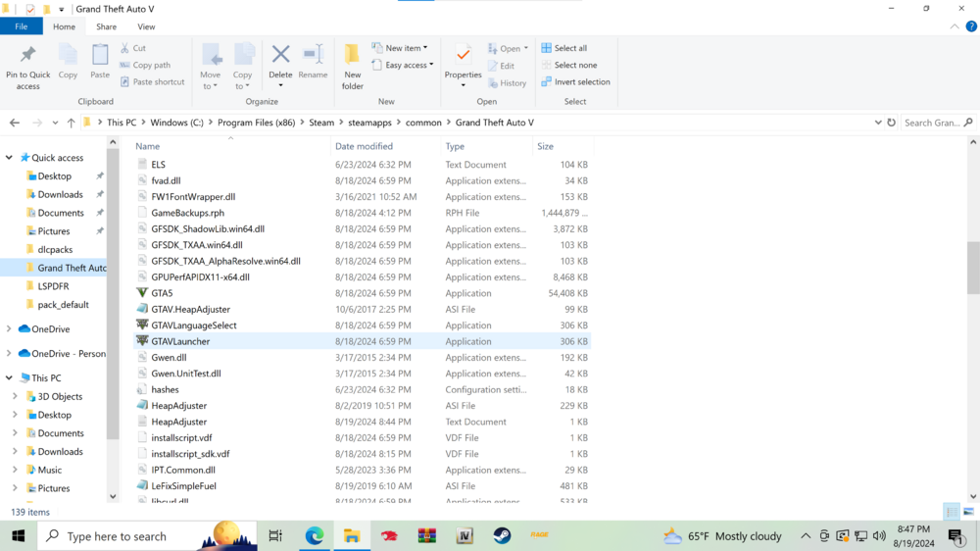Open the File tab
Image resolution: width=980 pixels, height=551 pixels.
pos(22,26)
